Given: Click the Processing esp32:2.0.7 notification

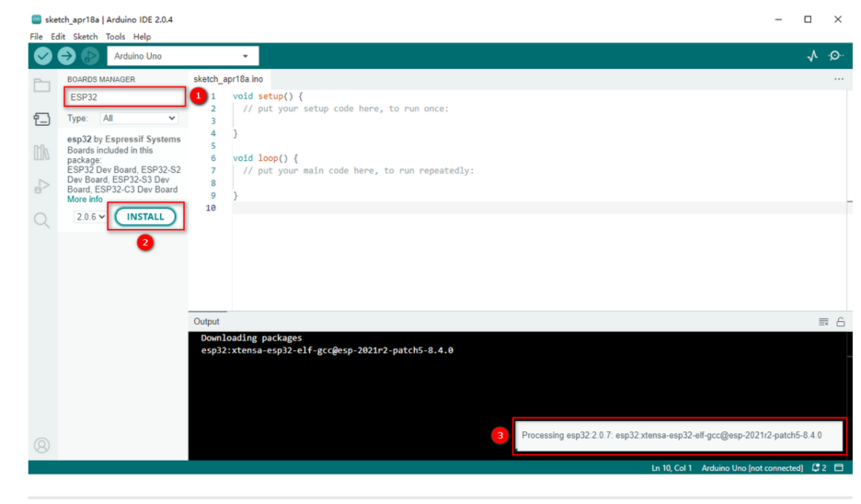Looking at the screenshot, I should click(679, 435).
